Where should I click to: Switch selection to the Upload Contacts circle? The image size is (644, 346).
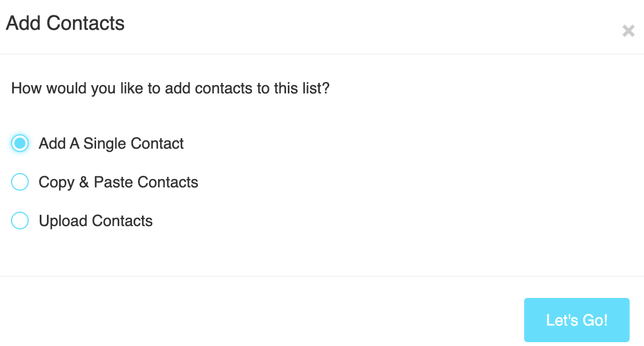coord(20,221)
